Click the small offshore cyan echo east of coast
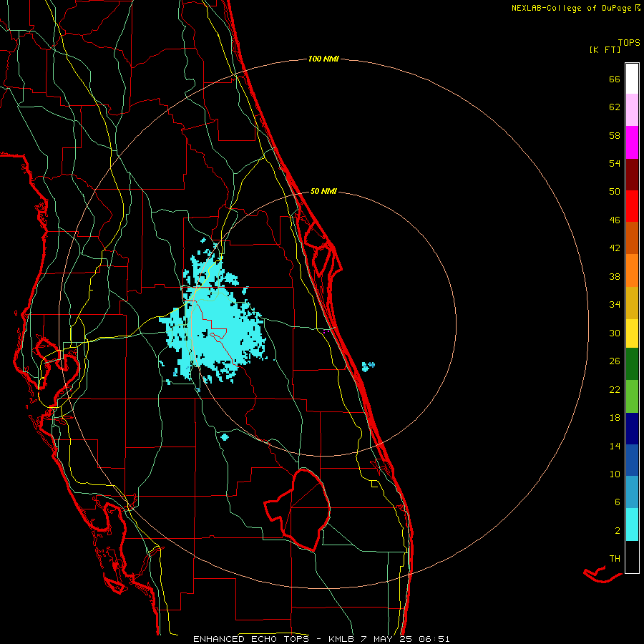Image resolution: width=644 pixels, height=644 pixels. [x=368, y=366]
